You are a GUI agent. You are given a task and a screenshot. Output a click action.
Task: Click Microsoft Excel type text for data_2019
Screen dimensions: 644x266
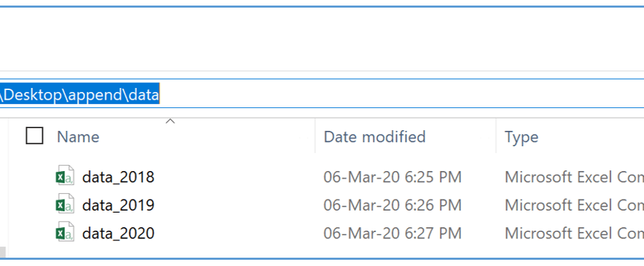tap(574, 205)
